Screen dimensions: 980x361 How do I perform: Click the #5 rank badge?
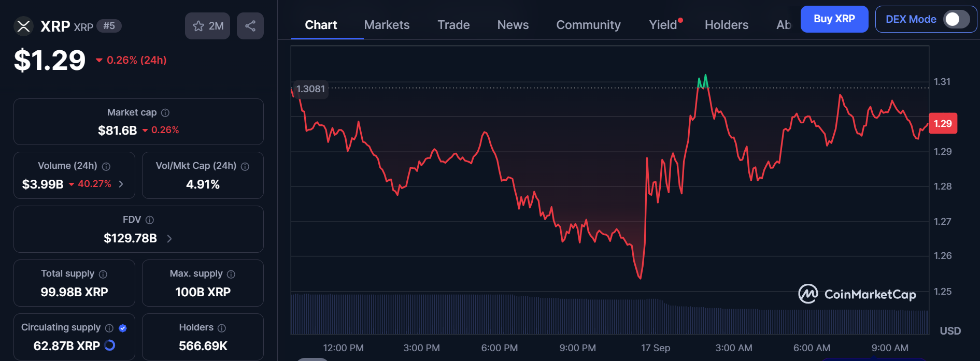tap(109, 26)
